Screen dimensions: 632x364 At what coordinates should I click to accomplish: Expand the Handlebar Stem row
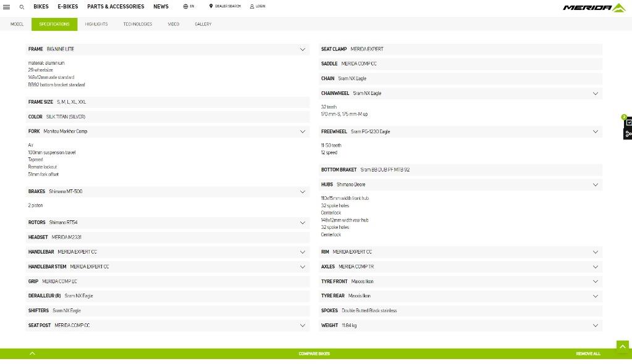pos(167,267)
